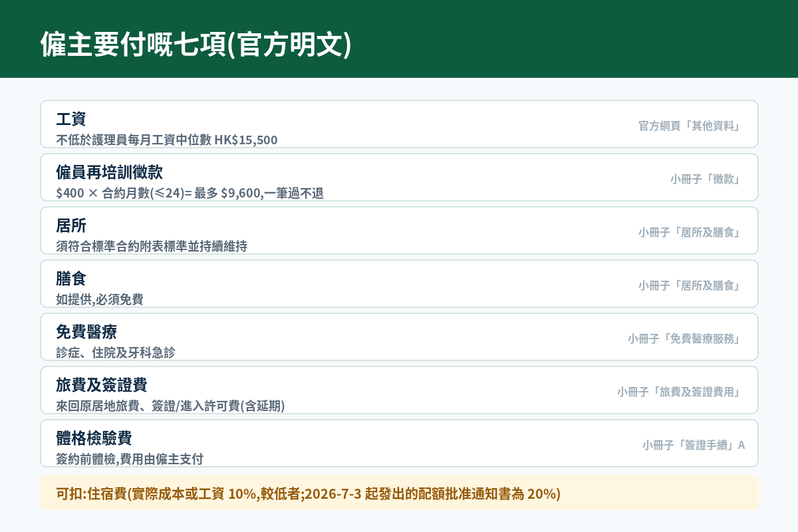Click the text 簽約前體檢,費用由僱主支付
Image resolution: width=798 pixels, height=532 pixels.
(130, 459)
